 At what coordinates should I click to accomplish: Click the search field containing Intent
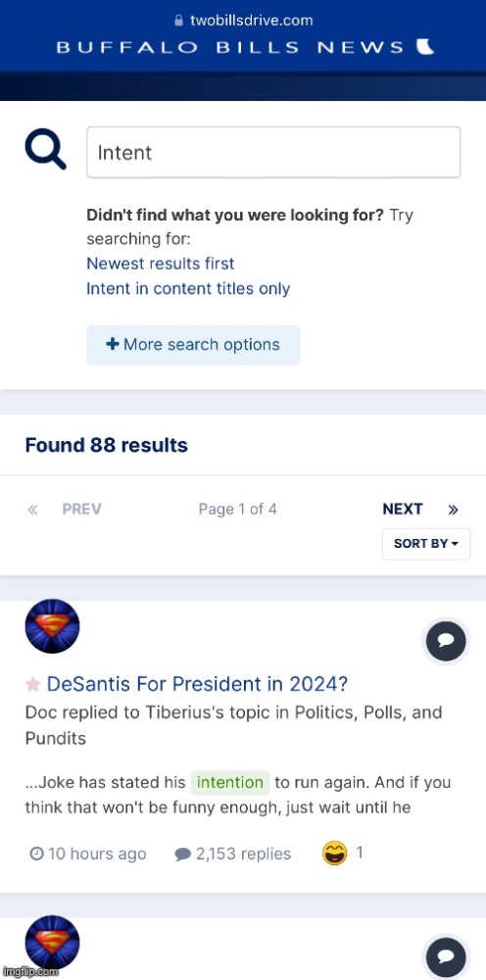coord(273,153)
